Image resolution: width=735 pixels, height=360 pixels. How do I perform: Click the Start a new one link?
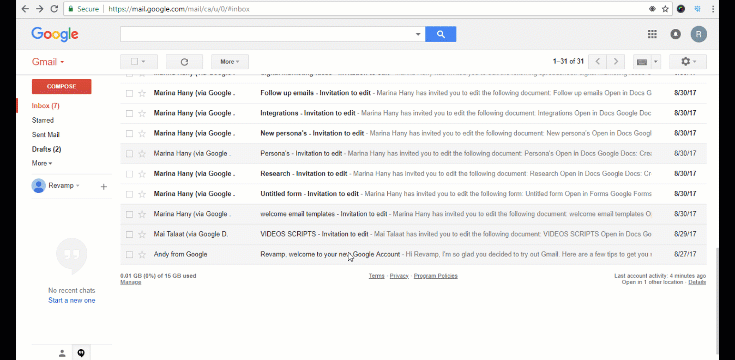click(x=72, y=300)
